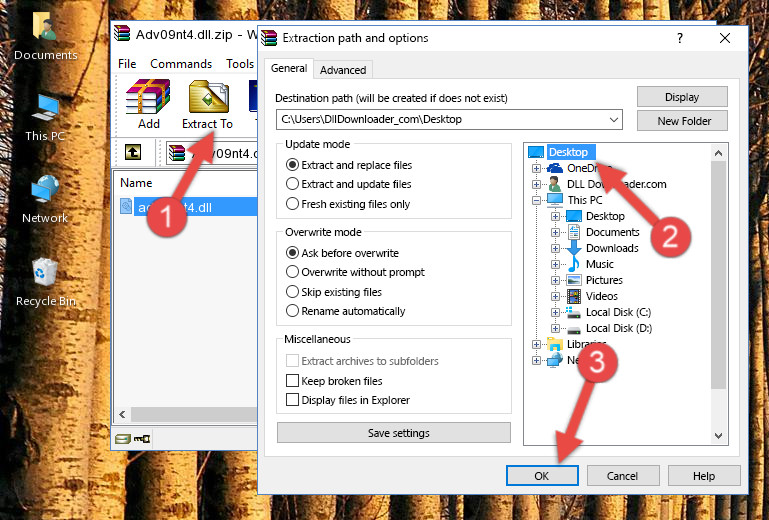Enable Display files in Explorer checkbox

(292, 400)
